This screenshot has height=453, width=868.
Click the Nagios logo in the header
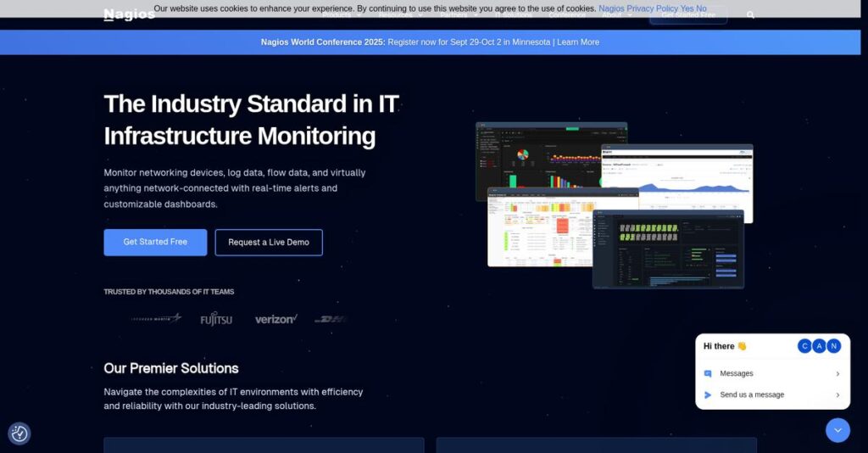pyautogui.click(x=129, y=14)
